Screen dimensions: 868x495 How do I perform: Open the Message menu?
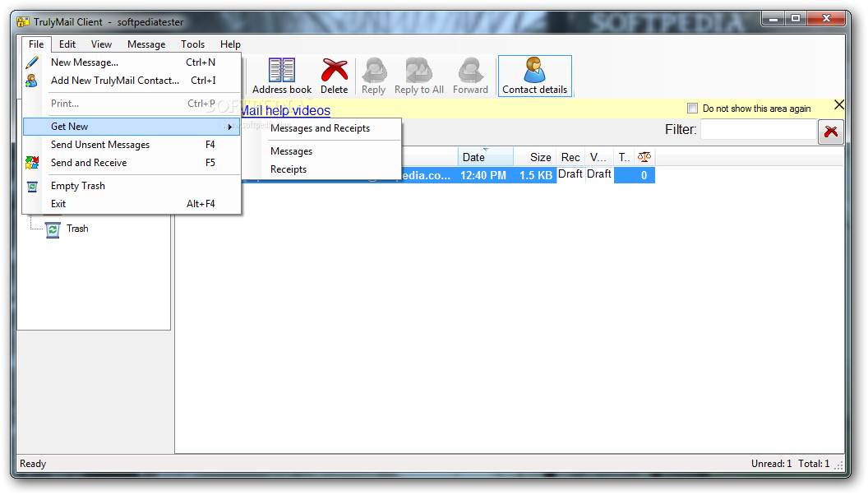146,44
